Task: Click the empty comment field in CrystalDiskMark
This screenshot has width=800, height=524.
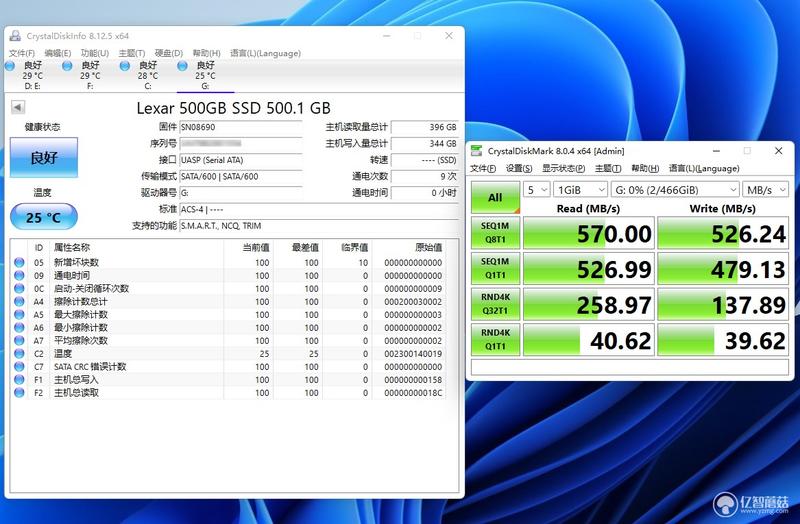Action: (630, 367)
